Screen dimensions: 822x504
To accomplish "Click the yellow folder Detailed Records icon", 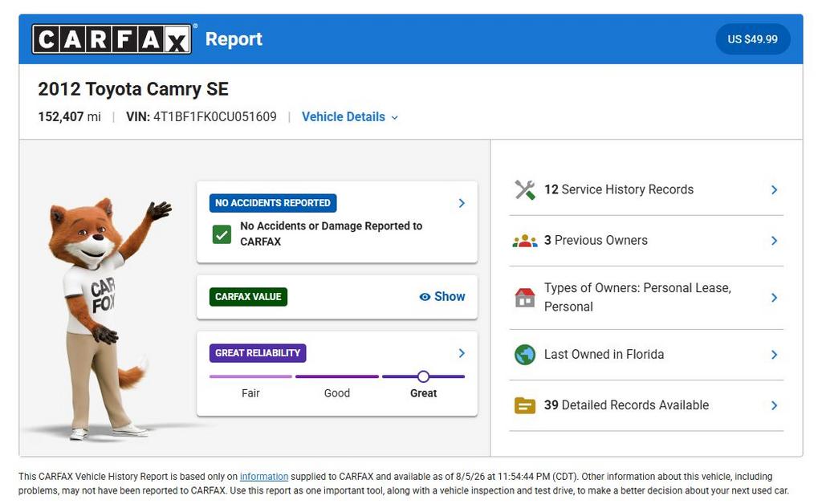I will tap(525, 405).
